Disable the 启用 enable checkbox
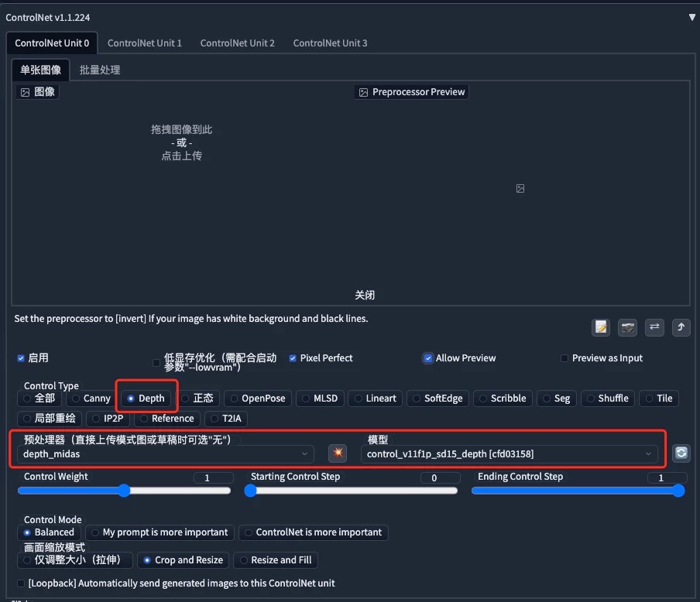700x602 pixels. click(x=20, y=357)
